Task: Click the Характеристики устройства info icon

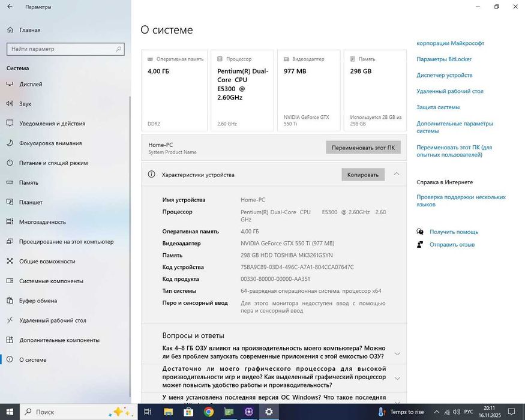Action: 151,174
